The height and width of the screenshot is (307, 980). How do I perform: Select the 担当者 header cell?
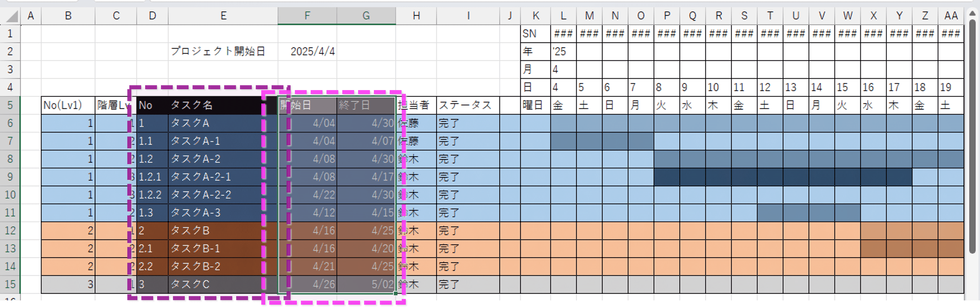tap(417, 105)
